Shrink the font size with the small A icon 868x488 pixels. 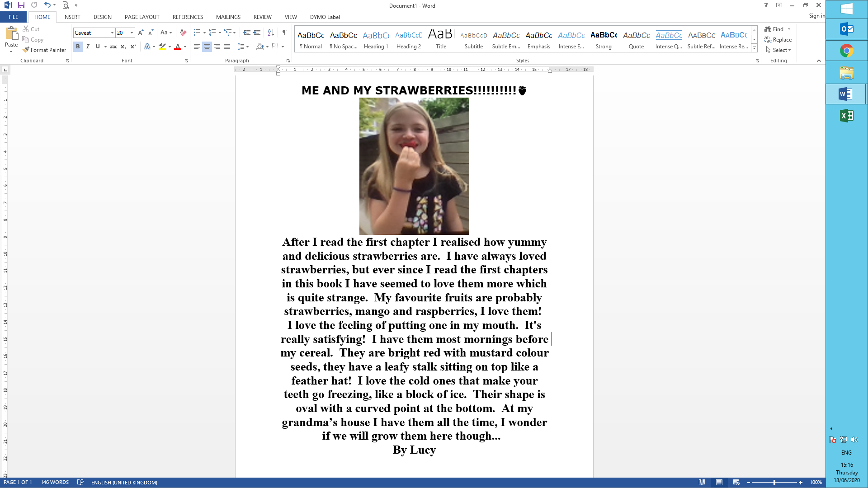151,33
